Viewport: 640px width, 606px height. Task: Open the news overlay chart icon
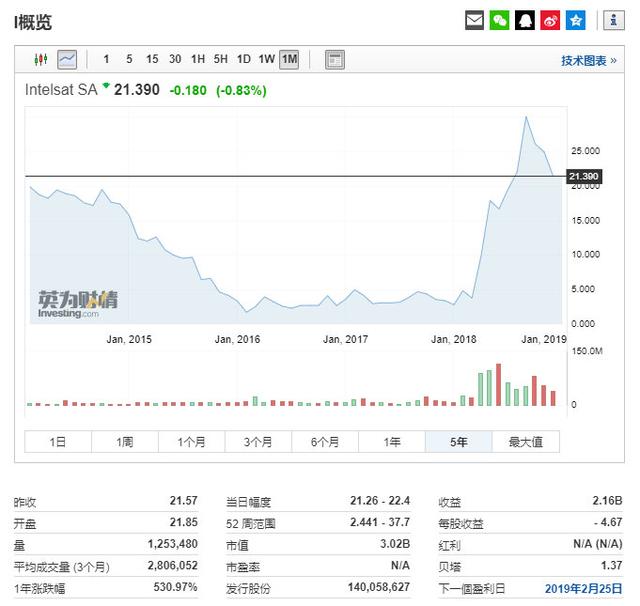click(x=335, y=60)
